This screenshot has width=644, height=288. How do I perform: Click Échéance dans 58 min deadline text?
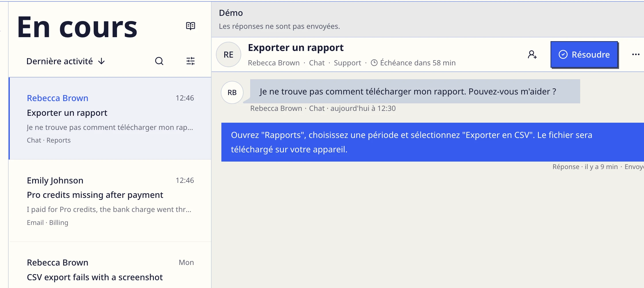click(x=418, y=63)
